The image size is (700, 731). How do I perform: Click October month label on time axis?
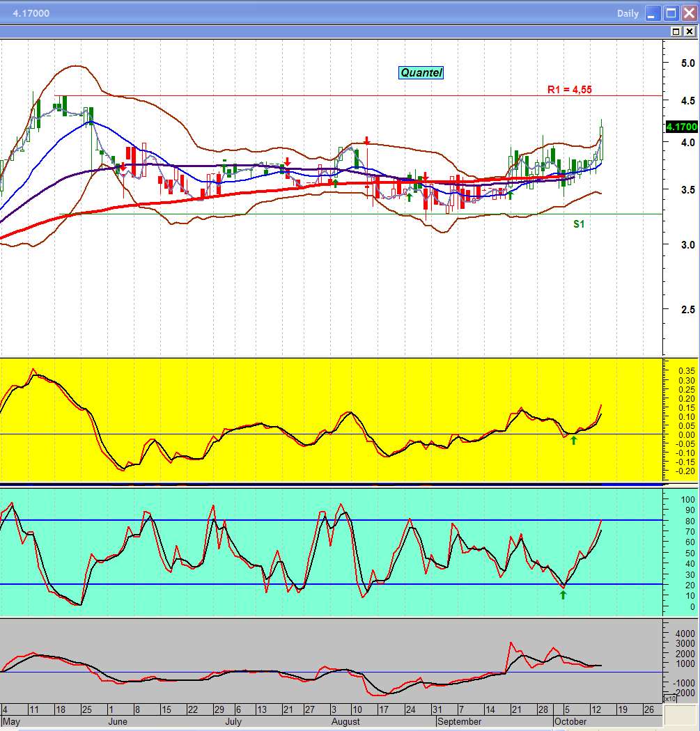click(570, 722)
